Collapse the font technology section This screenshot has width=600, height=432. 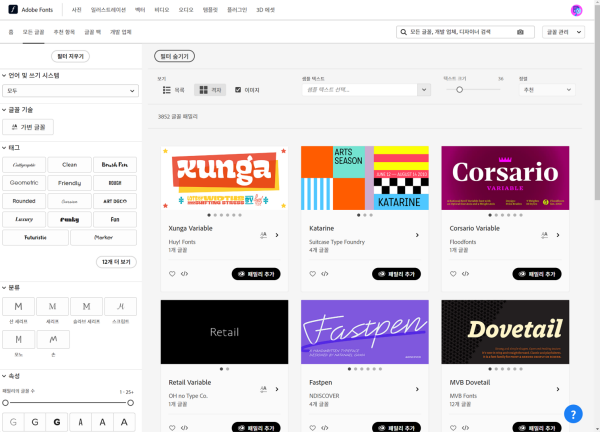pos(4,110)
